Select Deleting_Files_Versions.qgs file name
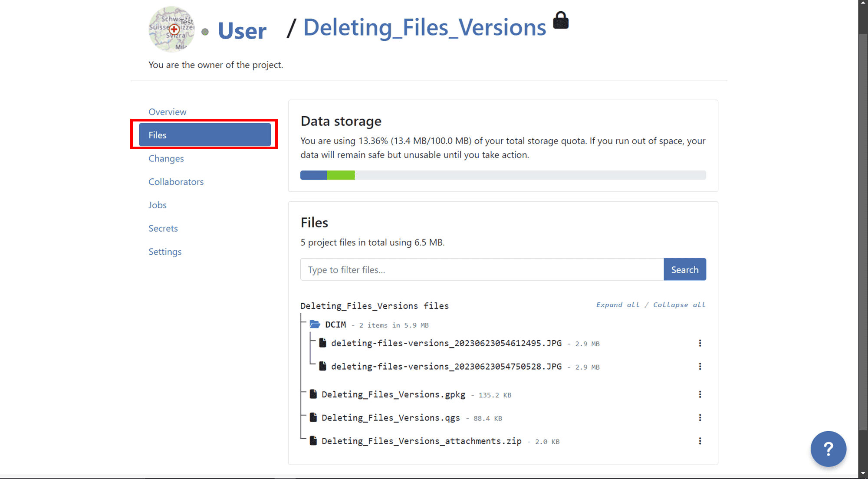 point(391,418)
